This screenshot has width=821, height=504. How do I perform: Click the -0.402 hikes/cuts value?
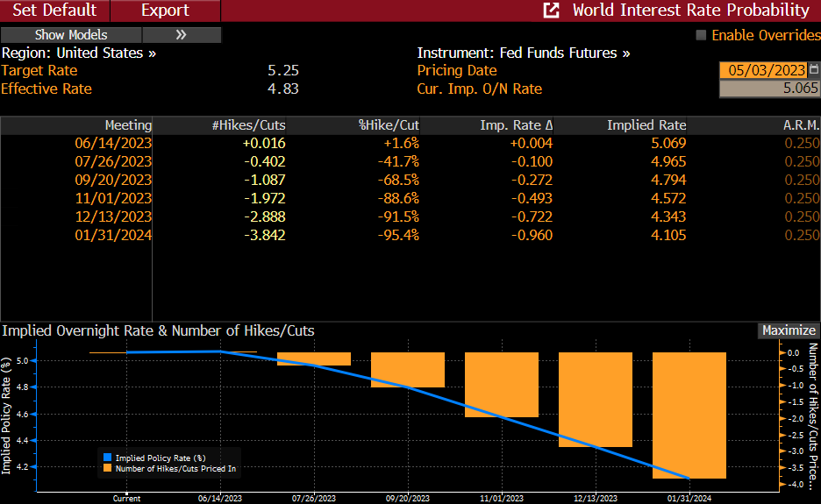[x=265, y=162]
